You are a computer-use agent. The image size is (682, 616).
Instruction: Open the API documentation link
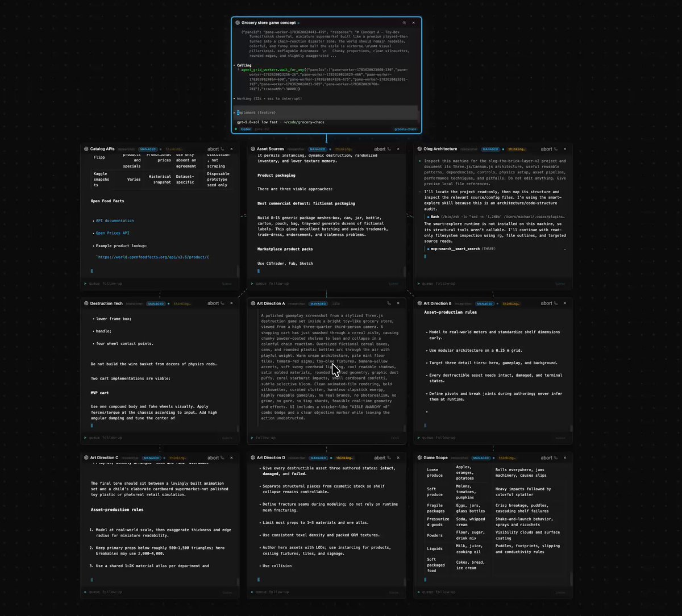[115, 220]
